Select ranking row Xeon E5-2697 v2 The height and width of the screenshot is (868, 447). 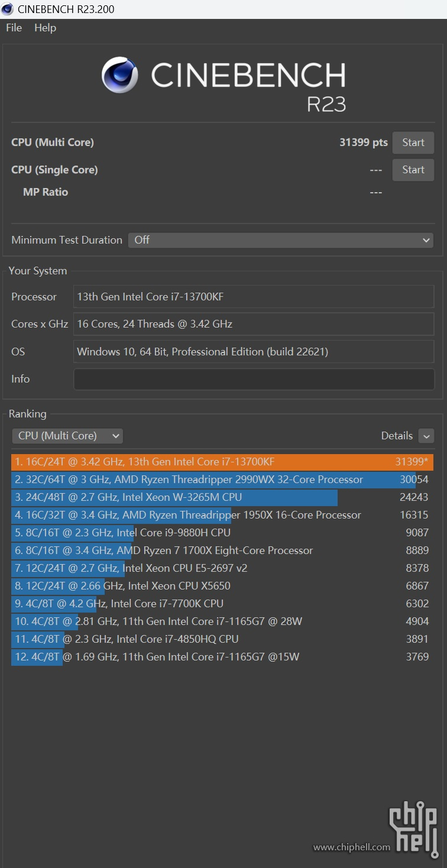coord(222,568)
